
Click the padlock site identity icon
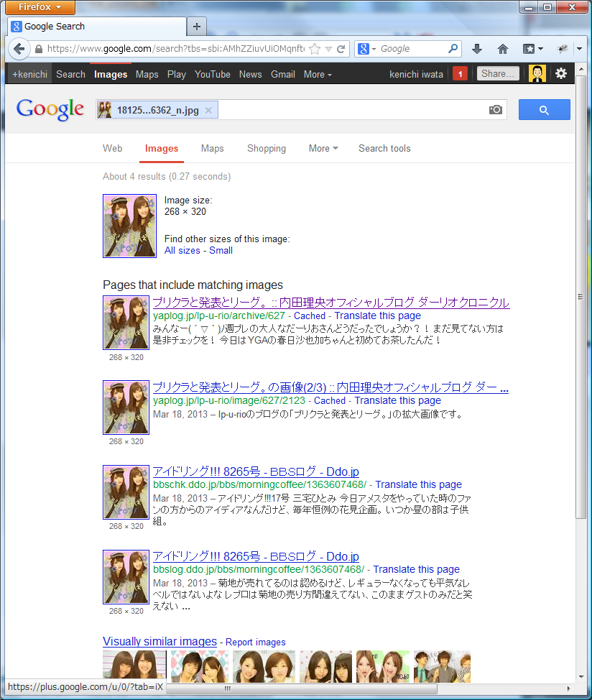coord(39,49)
